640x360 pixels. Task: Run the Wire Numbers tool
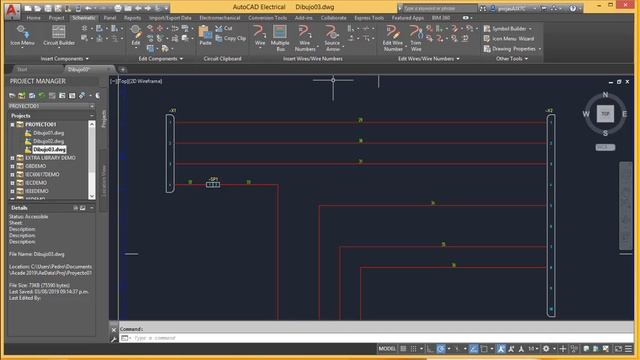[304, 38]
